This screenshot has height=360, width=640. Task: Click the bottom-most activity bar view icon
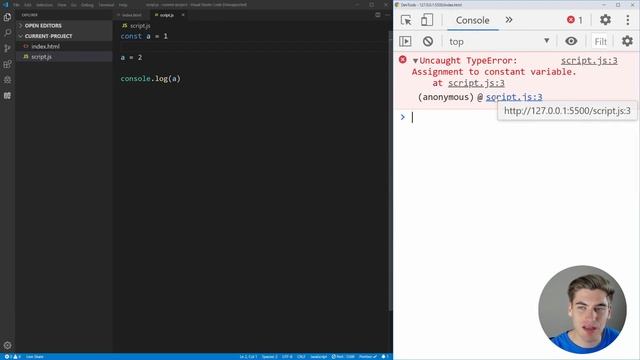(7, 96)
